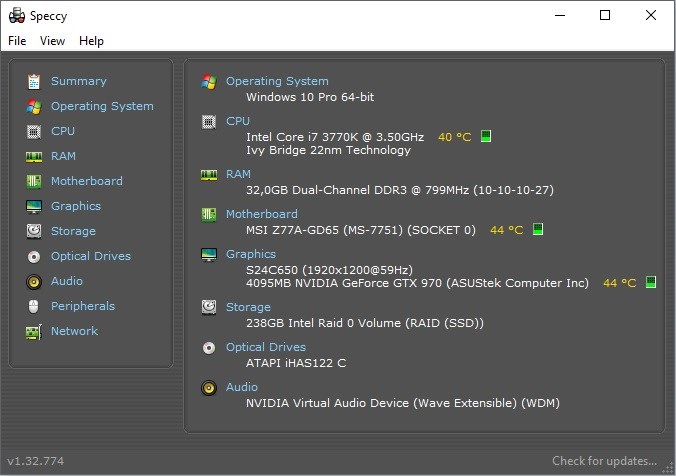The width and height of the screenshot is (676, 476).
Task: Click the RAM heading link in summary
Action: [x=238, y=174]
